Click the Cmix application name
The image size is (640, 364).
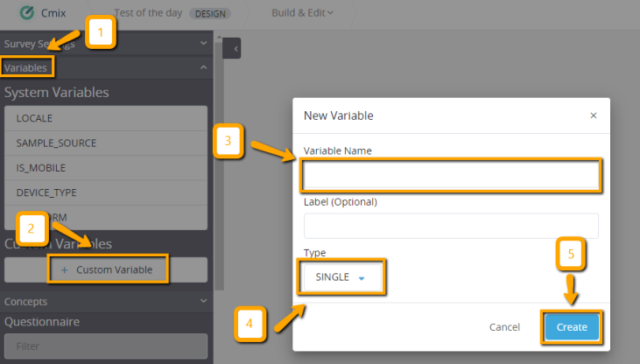pos(53,13)
